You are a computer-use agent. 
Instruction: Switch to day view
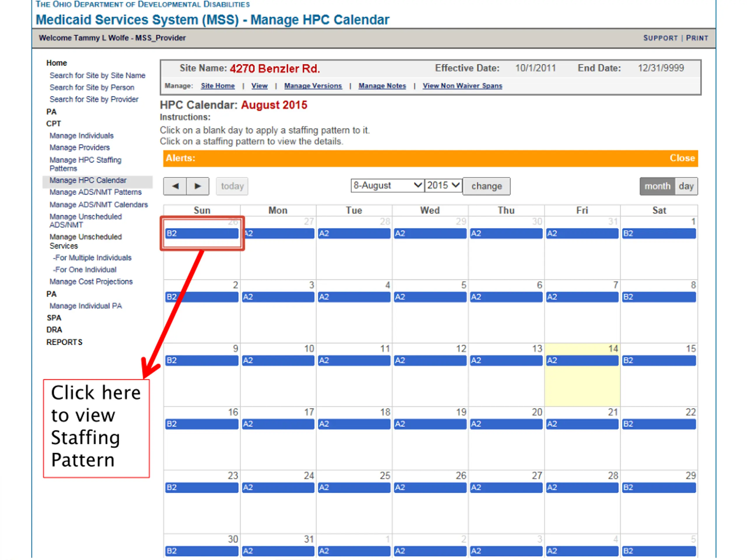686,186
